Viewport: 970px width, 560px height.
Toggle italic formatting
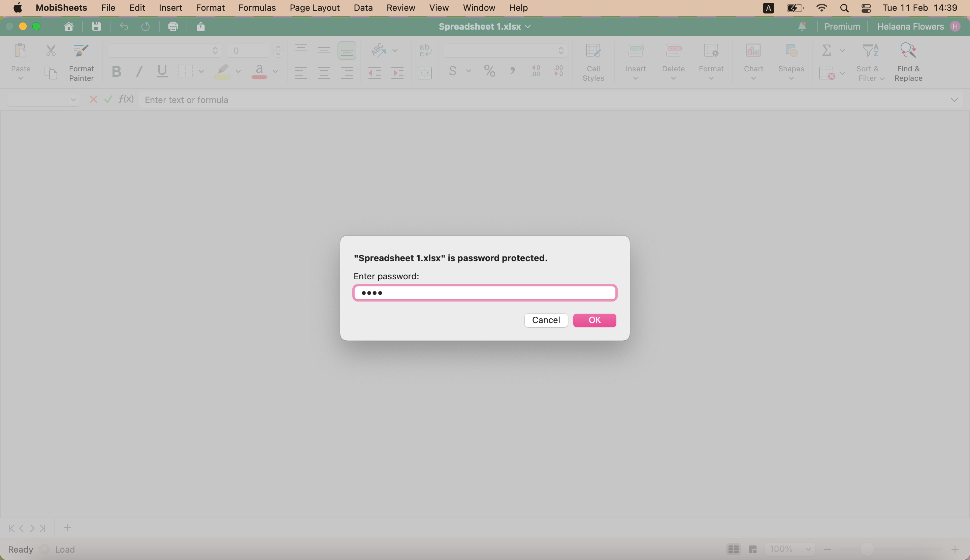point(139,72)
